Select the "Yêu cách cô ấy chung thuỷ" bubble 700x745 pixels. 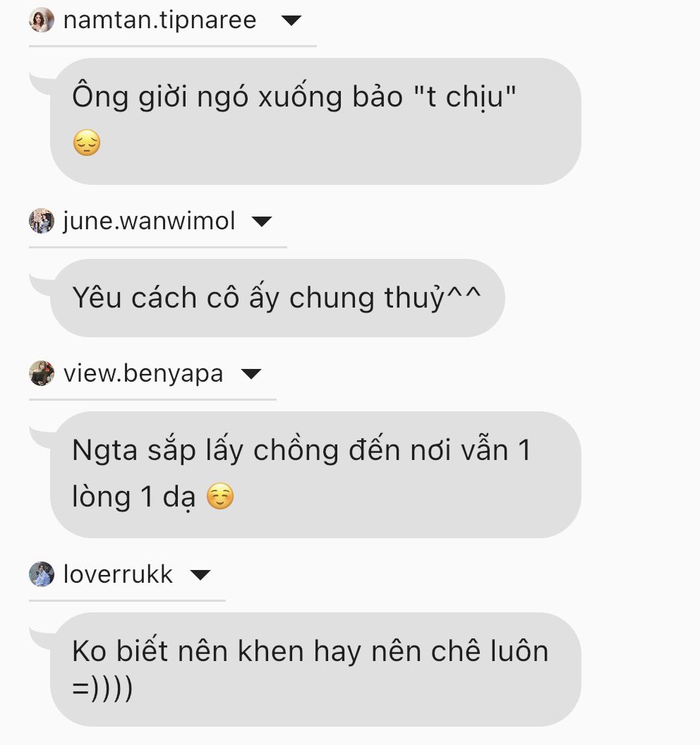[277, 298]
